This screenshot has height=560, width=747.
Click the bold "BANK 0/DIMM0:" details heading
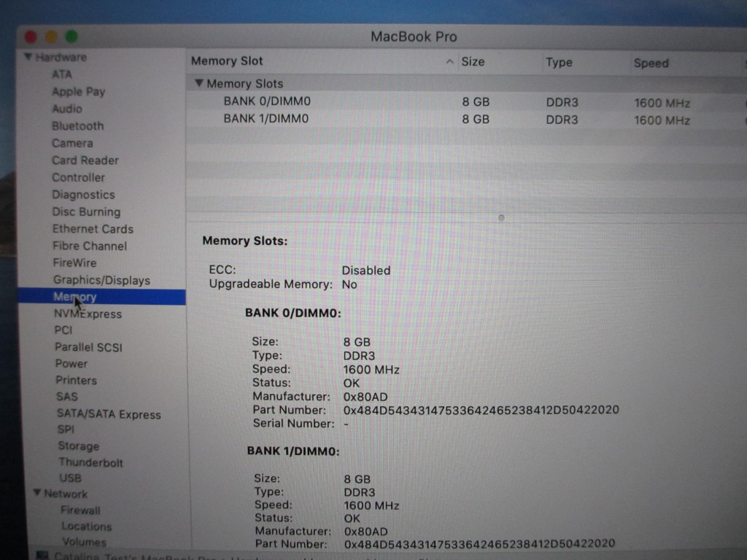click(293, 313)
